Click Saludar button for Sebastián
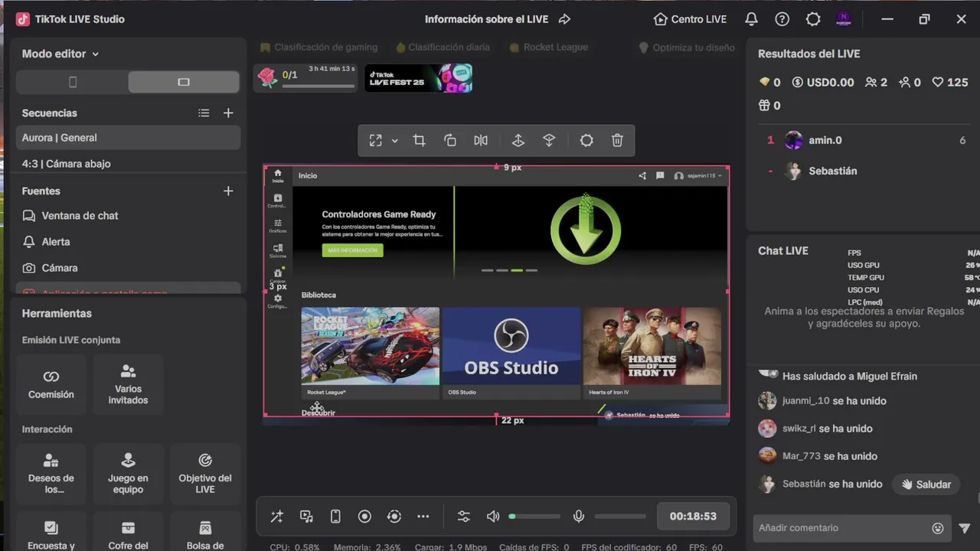This screenshot has width=980, height=551. point(926,484)
